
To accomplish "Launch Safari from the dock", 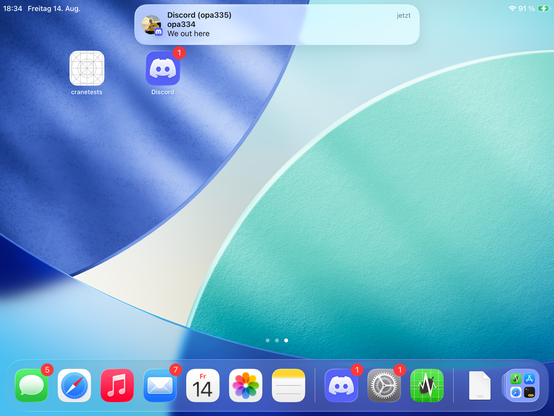I will click(x=75, y=386).
